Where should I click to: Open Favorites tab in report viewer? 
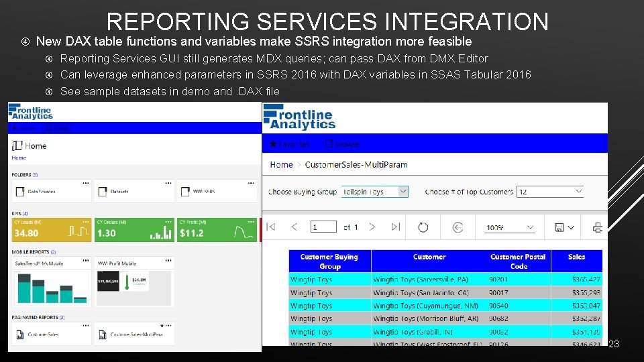point(290,144)
